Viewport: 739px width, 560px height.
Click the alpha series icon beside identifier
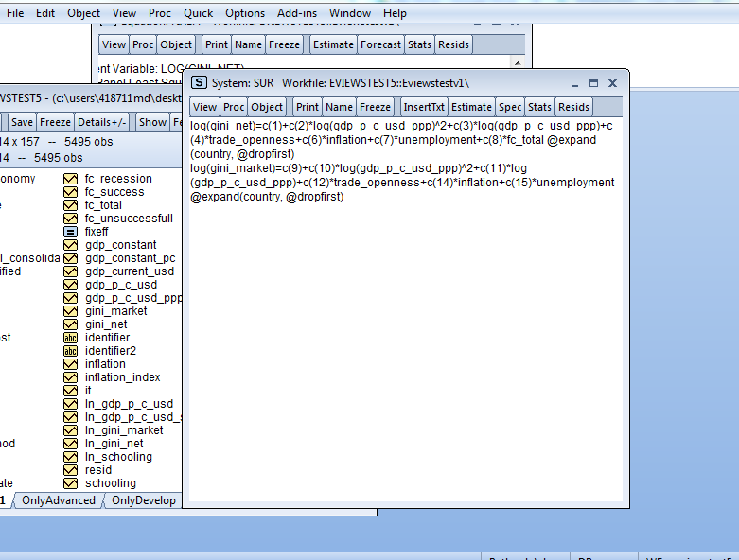click(70, 338)
